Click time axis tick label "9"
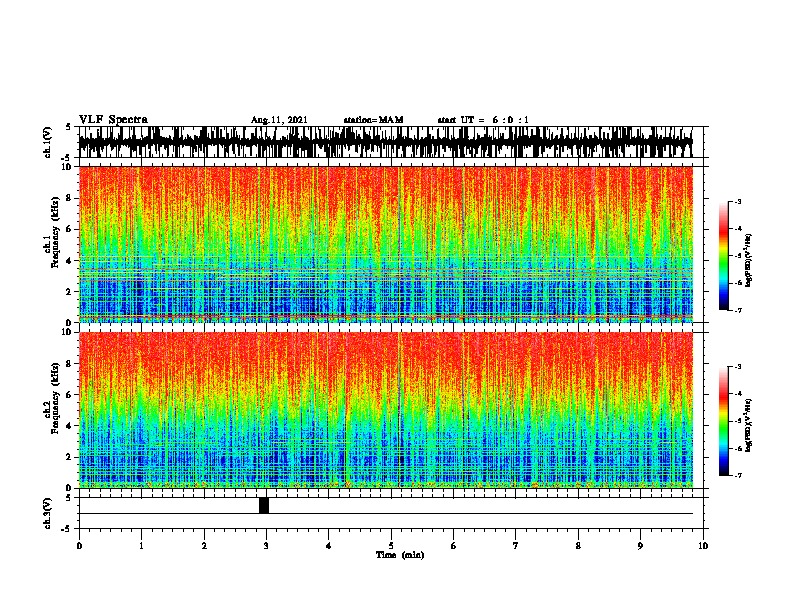The height and width of the screenshot is (612, 792). [x=640, y=546]
